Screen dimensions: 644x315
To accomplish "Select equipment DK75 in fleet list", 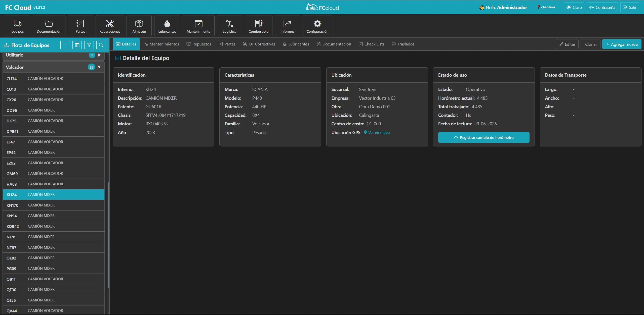I will tap(53, 121).
